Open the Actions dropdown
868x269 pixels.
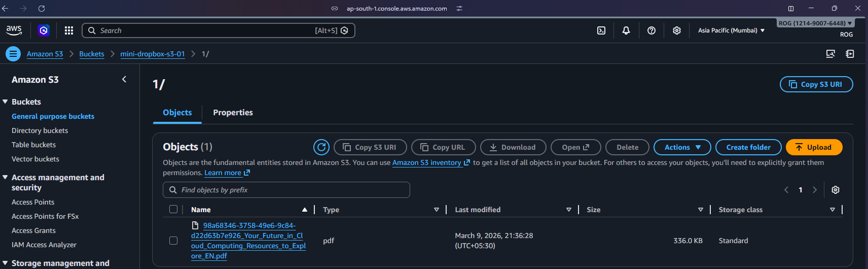point(682,147)
